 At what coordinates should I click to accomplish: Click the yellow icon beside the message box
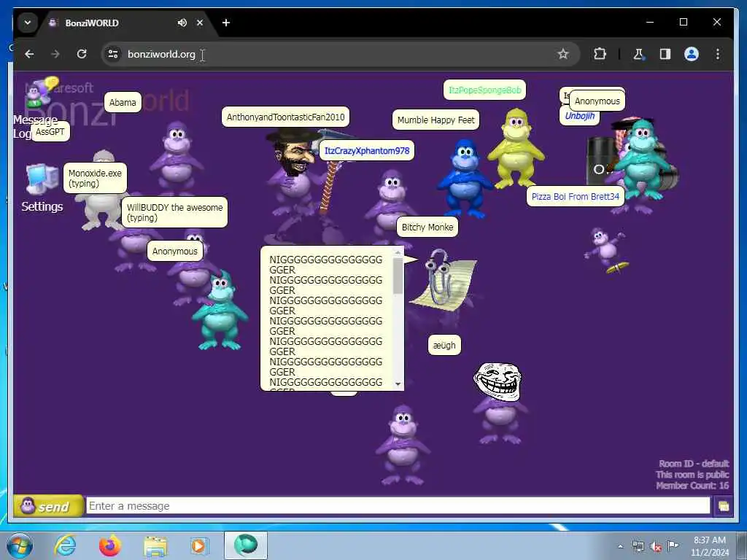(x=723, y=506)
